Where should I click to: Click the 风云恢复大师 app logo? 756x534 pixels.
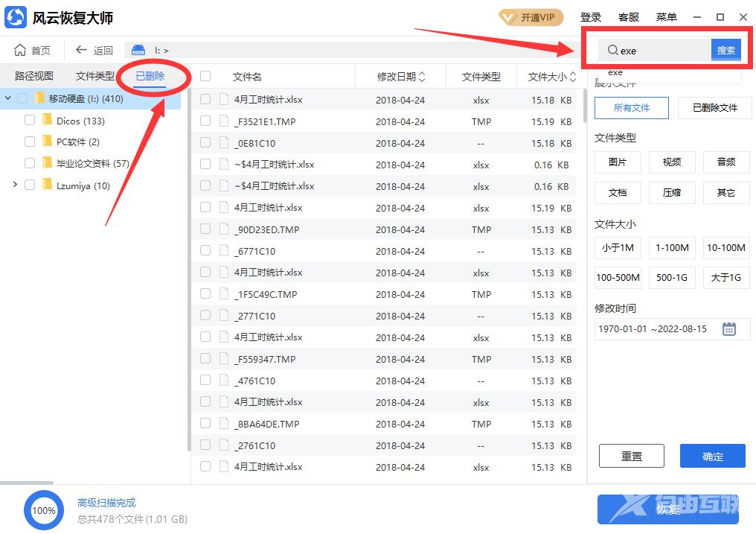[x=16, y=17]
